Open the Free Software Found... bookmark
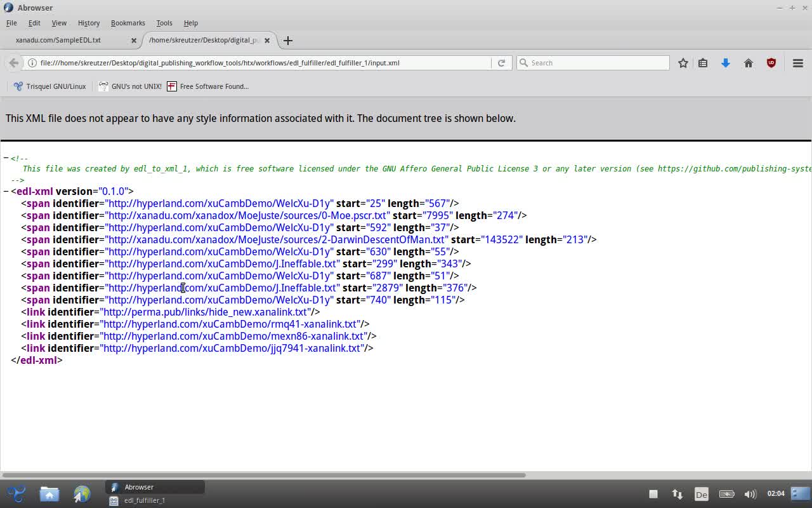 (207, 86)
